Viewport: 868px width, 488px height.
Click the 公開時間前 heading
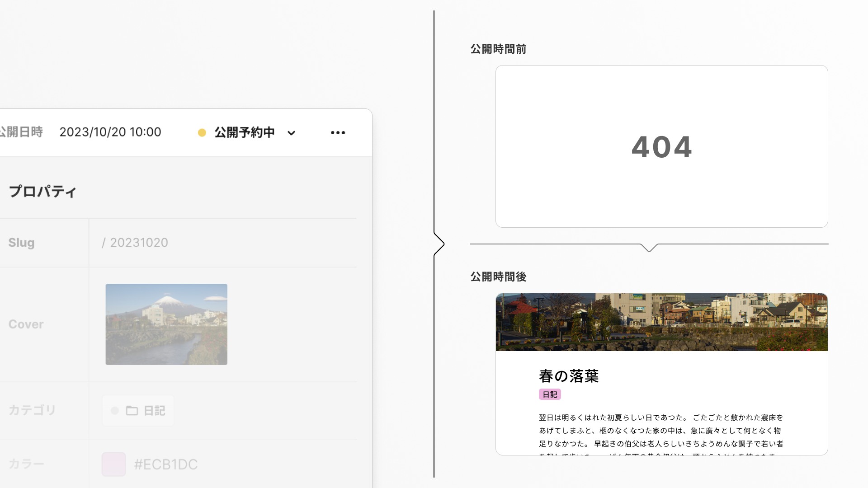click(x=498, y=49)
